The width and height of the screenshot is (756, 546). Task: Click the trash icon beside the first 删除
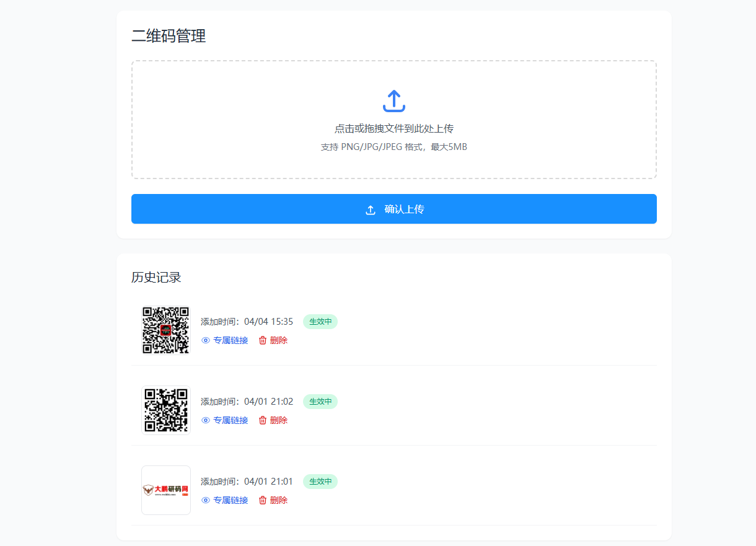(x=262, y=340)
